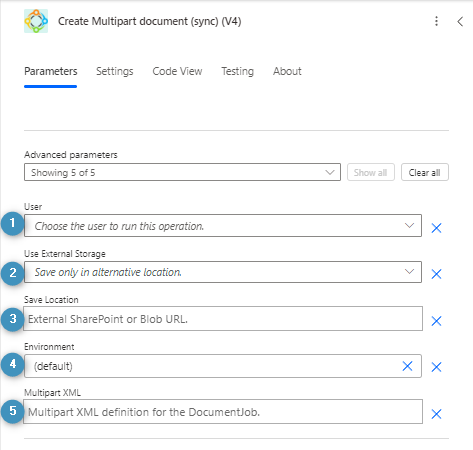The image size is (473, 450).
Task: Click into the Multipart XML input field
Action: click(x=223, y=412)
